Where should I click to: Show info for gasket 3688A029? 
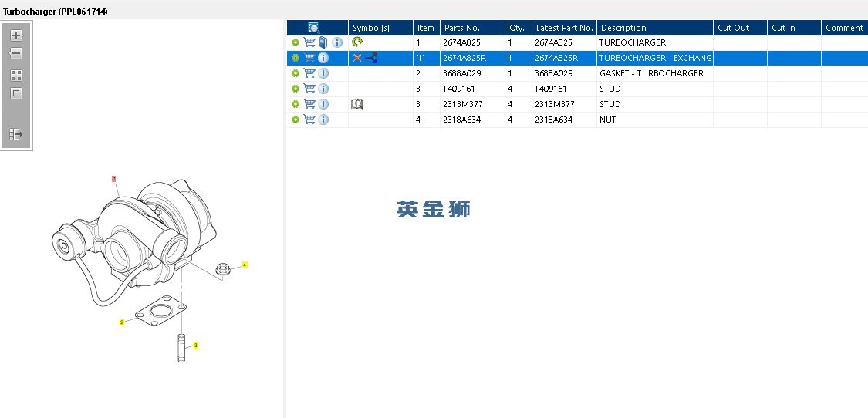[x=323, y=73]
